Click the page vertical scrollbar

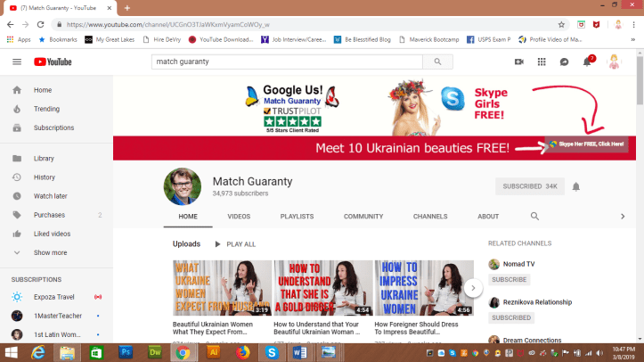coord(640,80)
